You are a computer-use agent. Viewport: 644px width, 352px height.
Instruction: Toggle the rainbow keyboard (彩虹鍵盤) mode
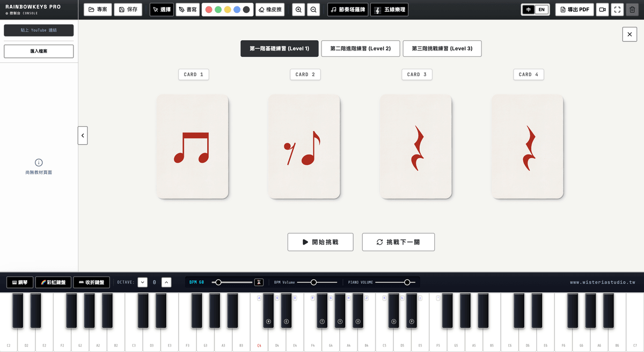coord(53,282)
